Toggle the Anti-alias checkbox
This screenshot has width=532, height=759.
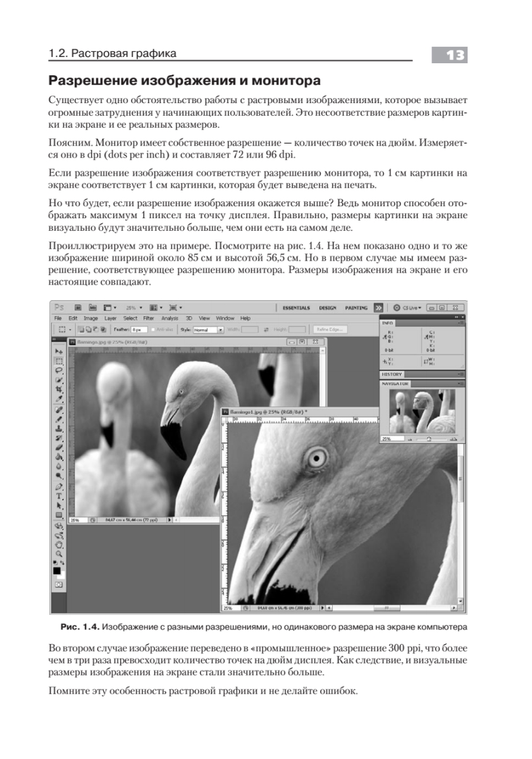click(154, 330)
